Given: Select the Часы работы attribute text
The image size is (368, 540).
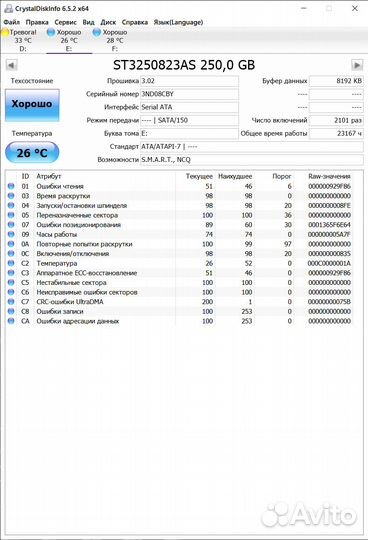Looking at the screenshot, I should coord(57,235).
